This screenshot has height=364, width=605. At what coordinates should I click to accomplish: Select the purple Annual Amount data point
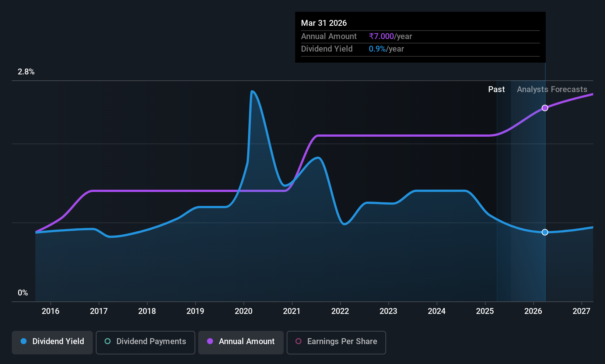click(545, 108)
